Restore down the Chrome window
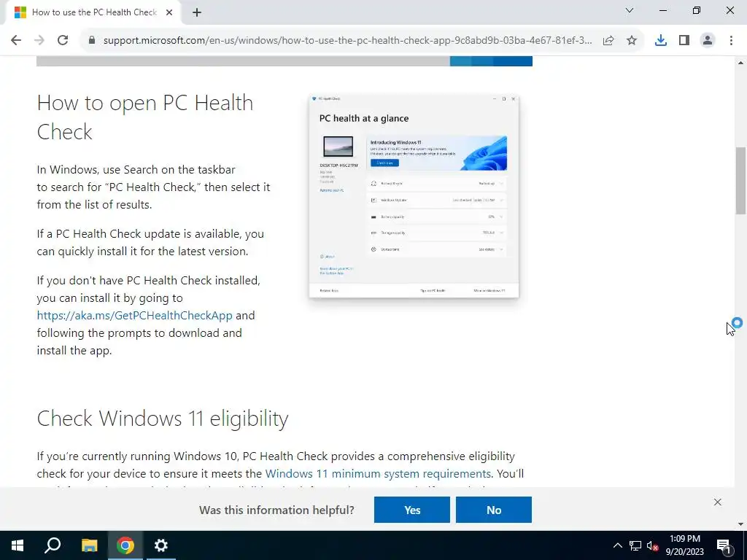Image resolution: width=747 pixels, height=560 pixels. [697, 10]
